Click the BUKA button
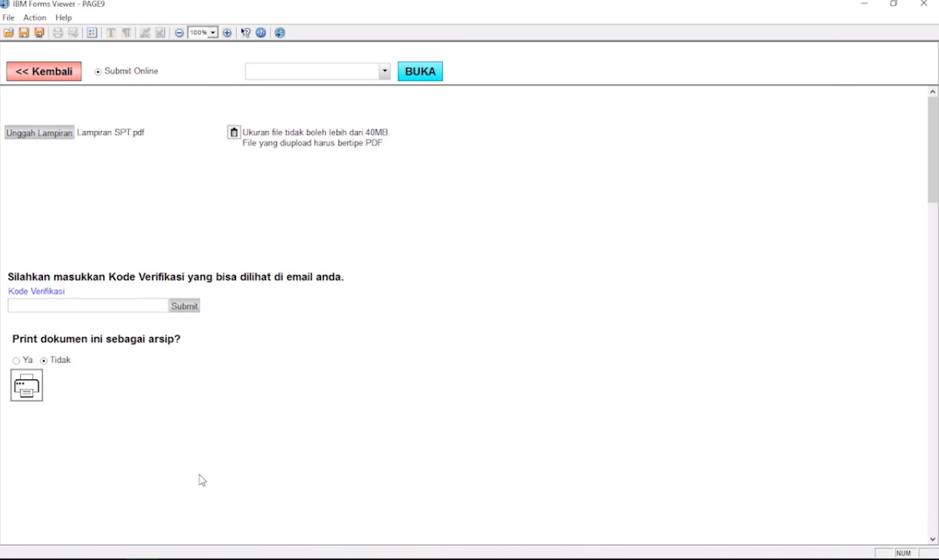939x560 pixels. 419,70
